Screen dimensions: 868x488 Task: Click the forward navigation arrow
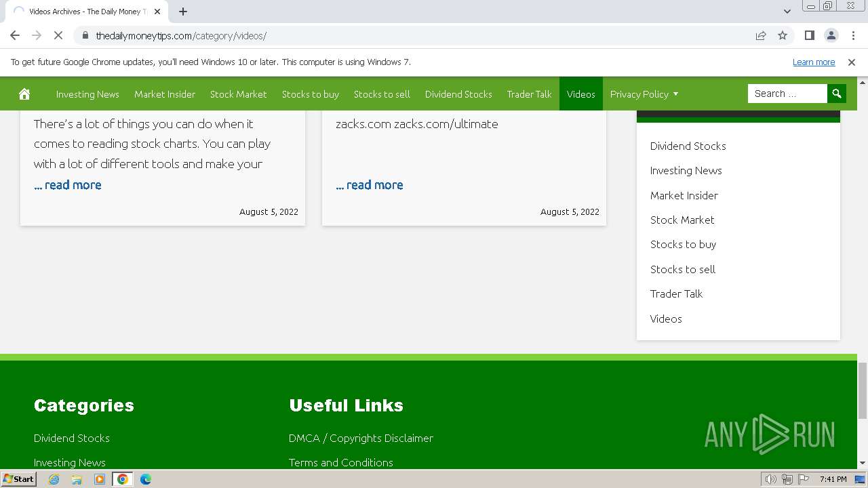coord(37,36)
